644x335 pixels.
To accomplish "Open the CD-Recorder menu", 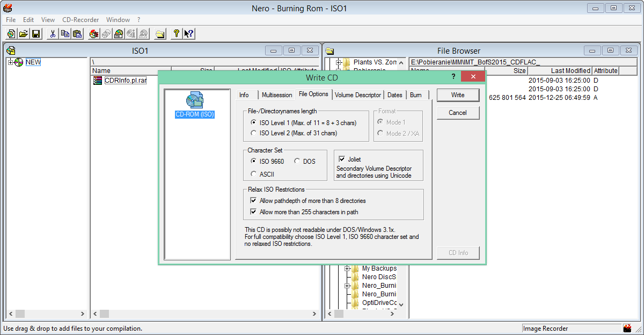I will (x=80, y=20).
